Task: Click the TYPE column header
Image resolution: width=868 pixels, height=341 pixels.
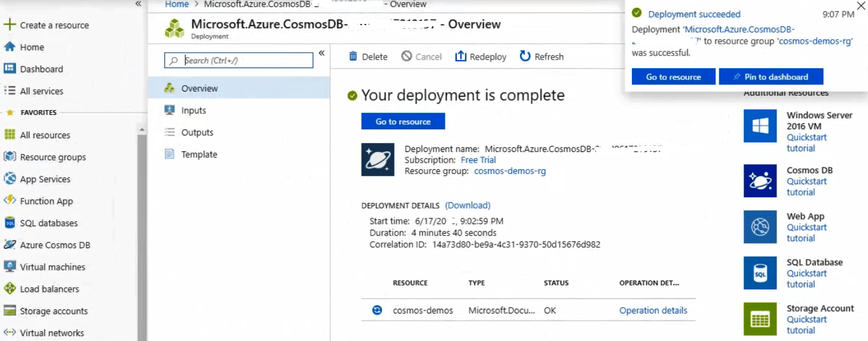Action: point(476,283)
